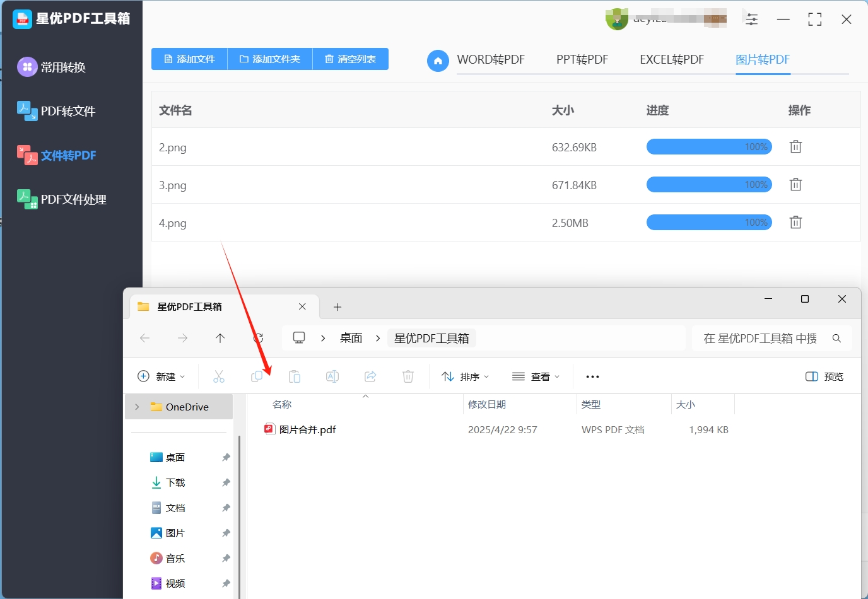Viewport: 868px width, 599px height.
Task: Select the file 图片合并.pdf
Action: coord(300,429)
